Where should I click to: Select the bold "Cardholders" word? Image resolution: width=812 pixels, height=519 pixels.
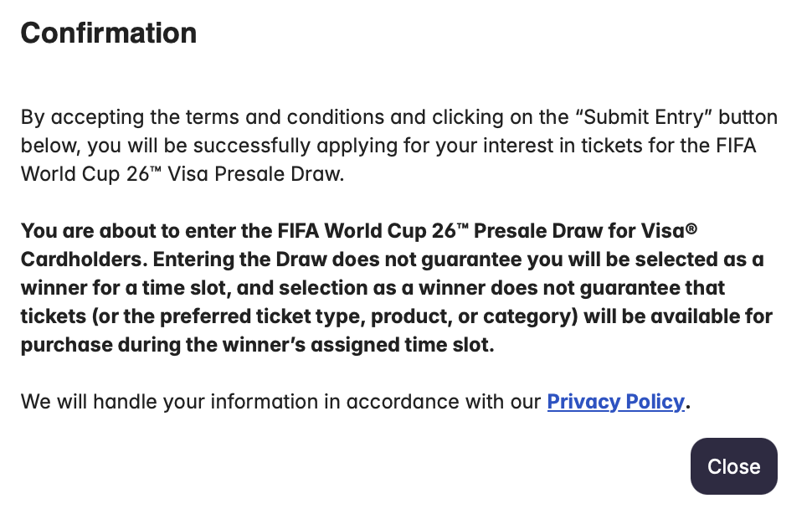(84, 259)
